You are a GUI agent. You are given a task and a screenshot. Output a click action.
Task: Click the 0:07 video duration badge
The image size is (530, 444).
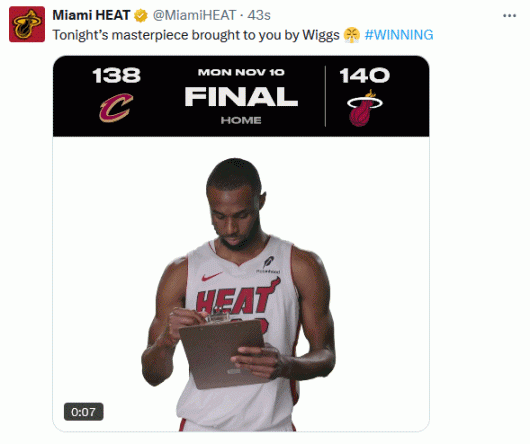pos(83,412)
